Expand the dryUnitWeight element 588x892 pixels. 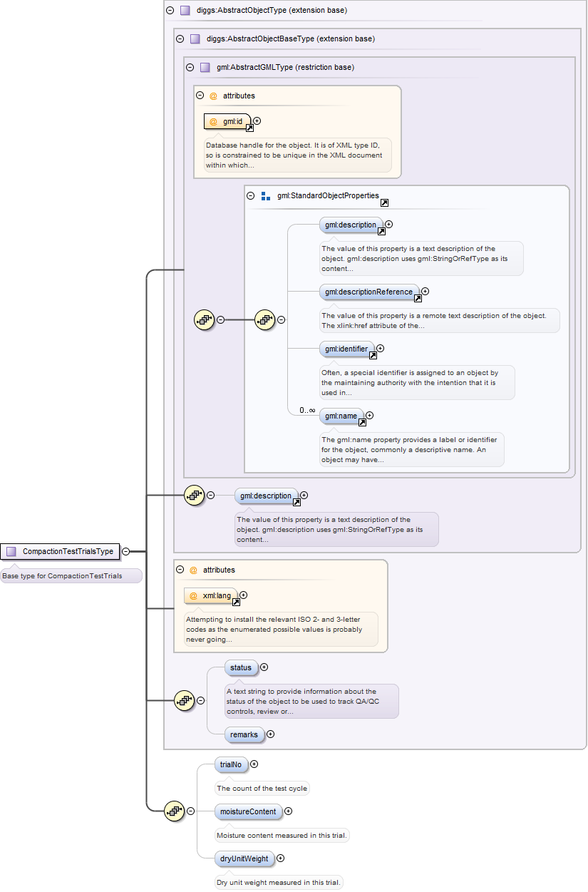280,858
